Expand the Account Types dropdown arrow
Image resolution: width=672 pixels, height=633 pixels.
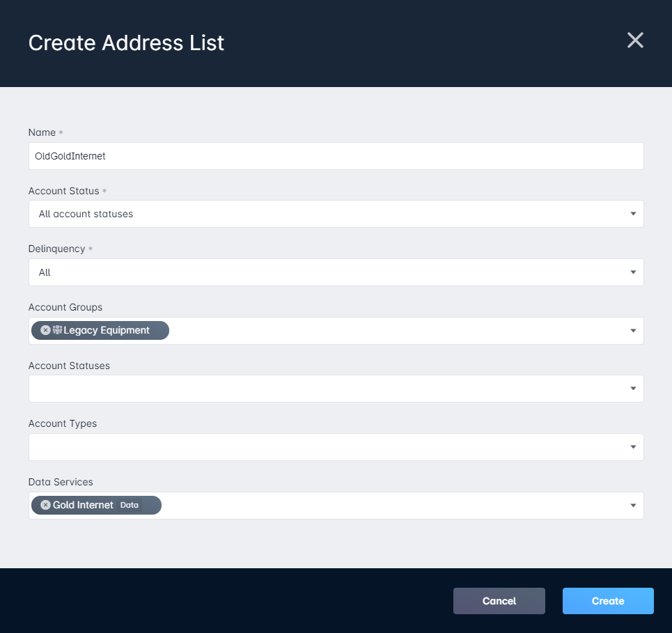[x=633, y=447]
